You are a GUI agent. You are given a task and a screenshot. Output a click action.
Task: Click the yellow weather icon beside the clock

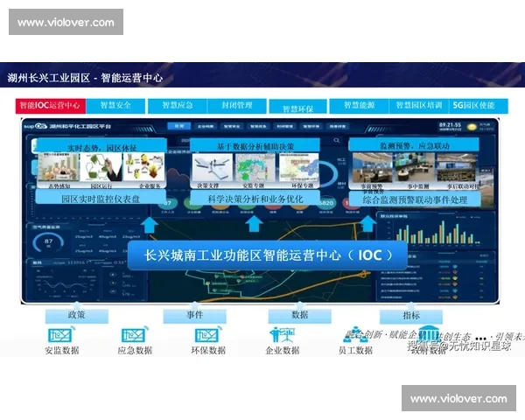pos(472,127)
